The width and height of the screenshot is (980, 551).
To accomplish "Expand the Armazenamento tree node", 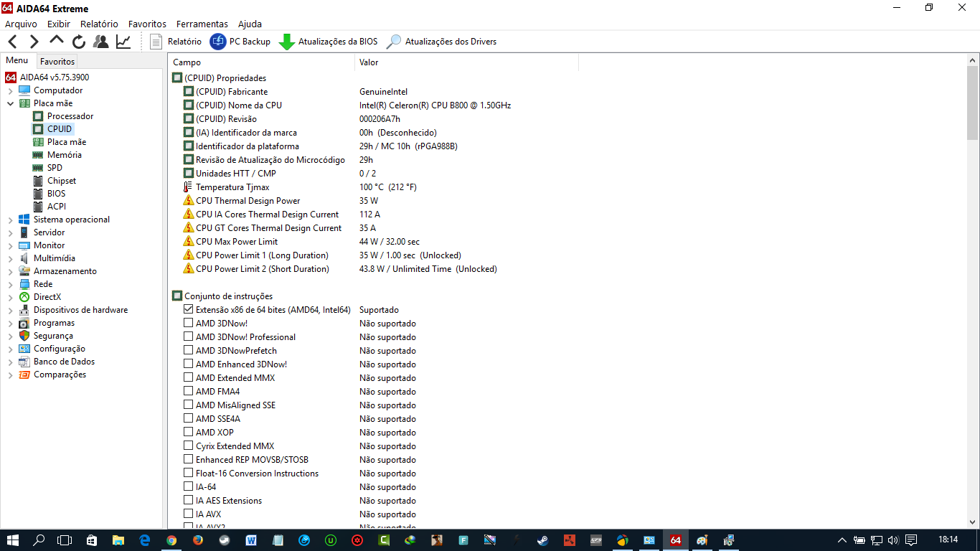I will click(x=10, y=271).
